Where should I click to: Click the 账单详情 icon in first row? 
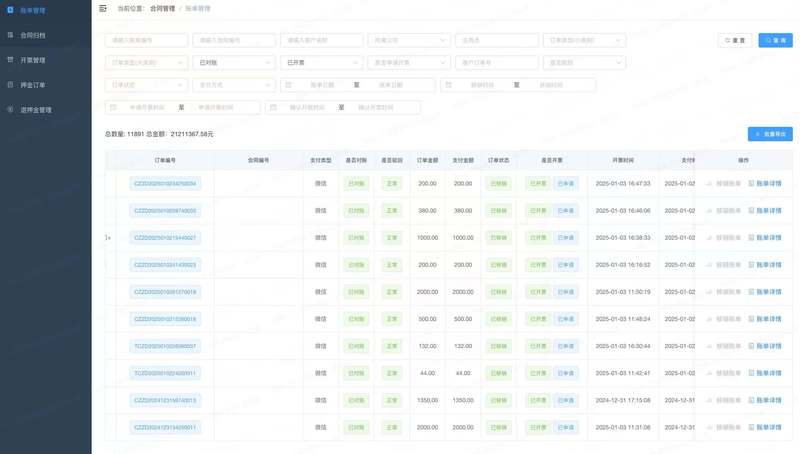tap(751, 184)
